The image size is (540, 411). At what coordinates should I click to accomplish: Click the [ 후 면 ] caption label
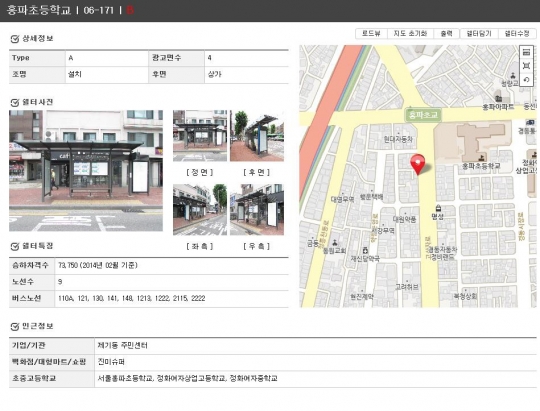click(x=257, y=172)
